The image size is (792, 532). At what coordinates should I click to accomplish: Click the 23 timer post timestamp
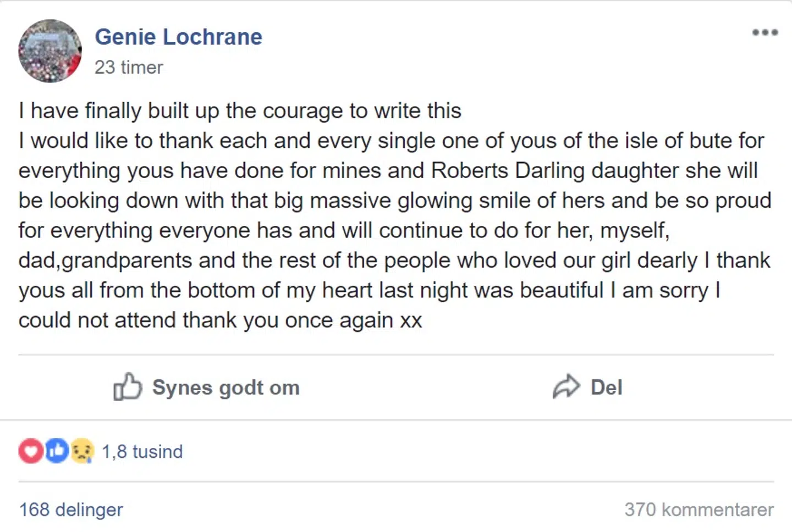point(129,67)
